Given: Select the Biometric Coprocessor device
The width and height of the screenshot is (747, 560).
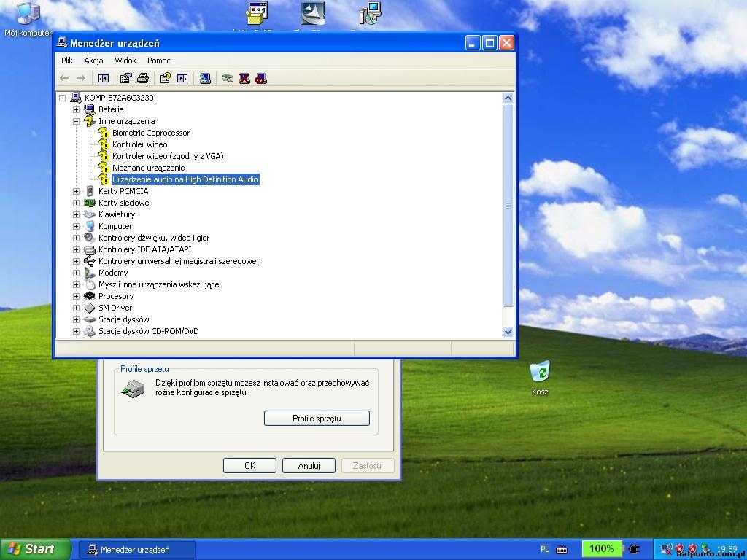Looking at the screenshot, I should [151, 133].
